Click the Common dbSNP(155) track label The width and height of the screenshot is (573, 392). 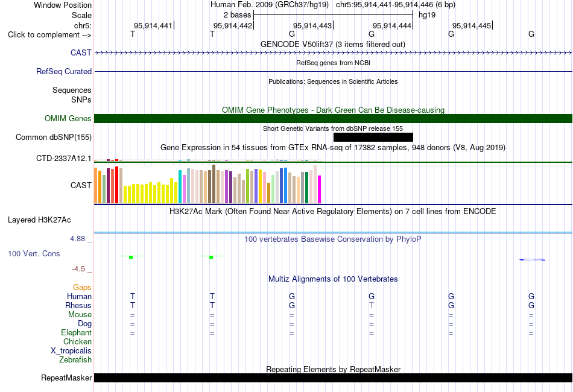[53, 137]
